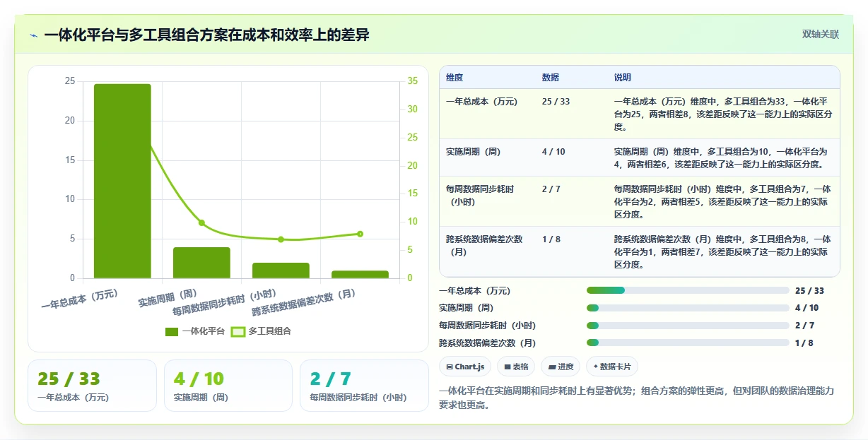Click the 跨系统数据偏差次数 bar in the chart

[360, 275]
